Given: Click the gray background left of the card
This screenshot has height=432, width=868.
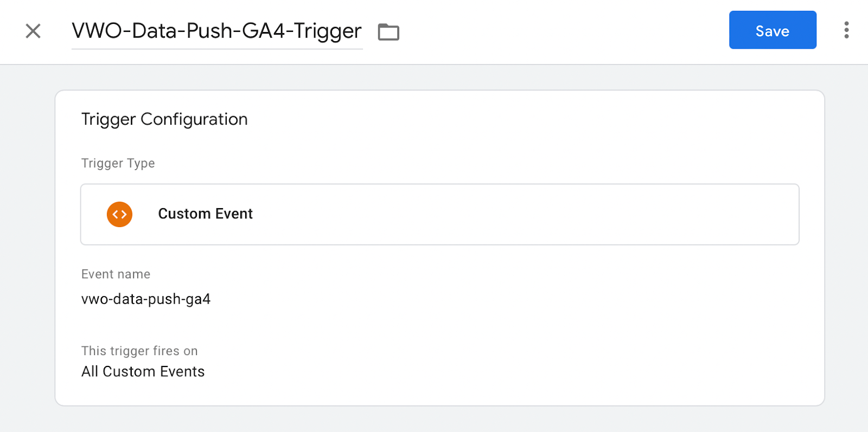Looking at the screenshot, I should pos(27,244).
